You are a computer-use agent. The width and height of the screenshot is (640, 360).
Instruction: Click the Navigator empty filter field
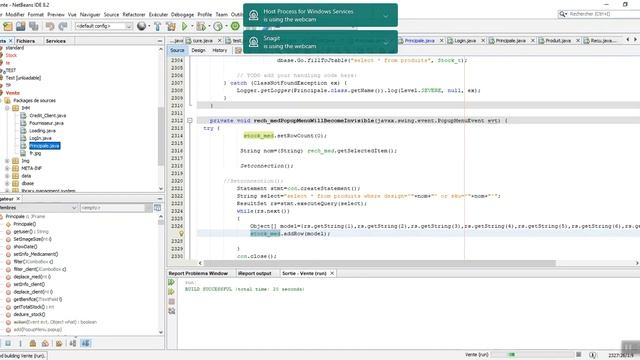[116, 208]
